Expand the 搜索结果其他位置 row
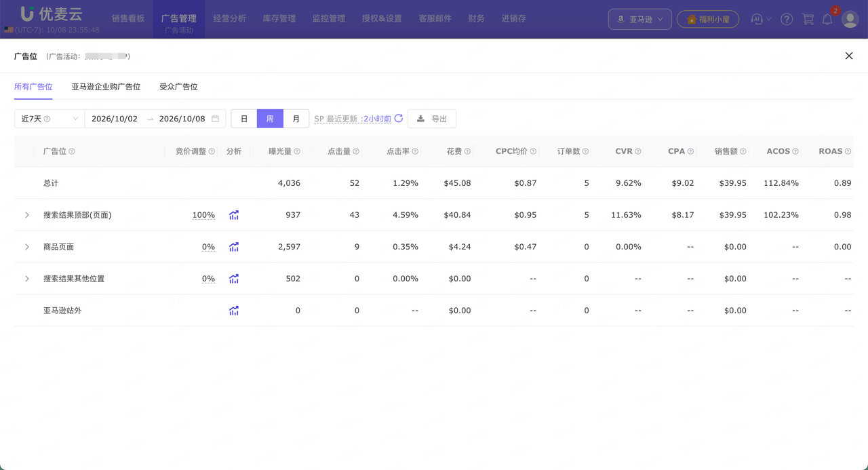This screenshot has height=470, width=868. click(27, 279)
